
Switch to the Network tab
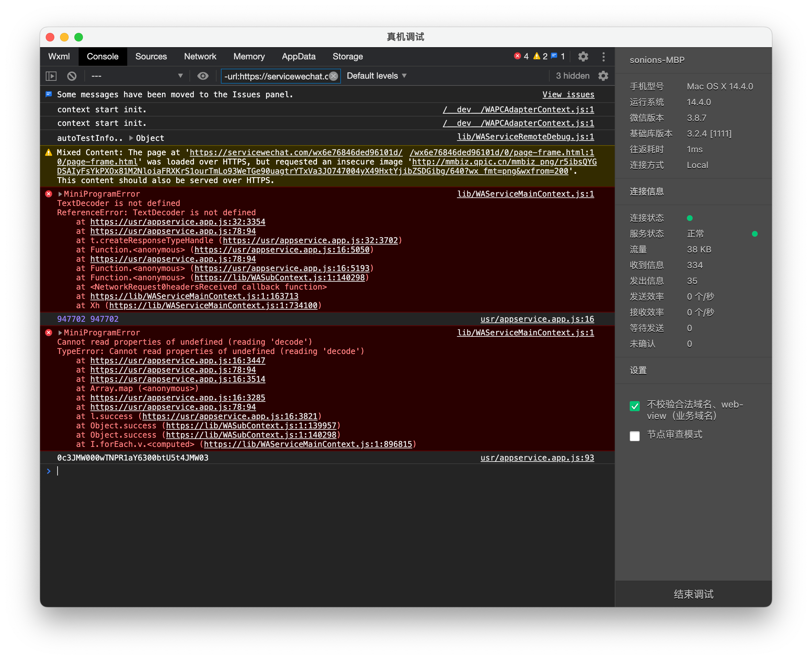[x=200, y=56]
